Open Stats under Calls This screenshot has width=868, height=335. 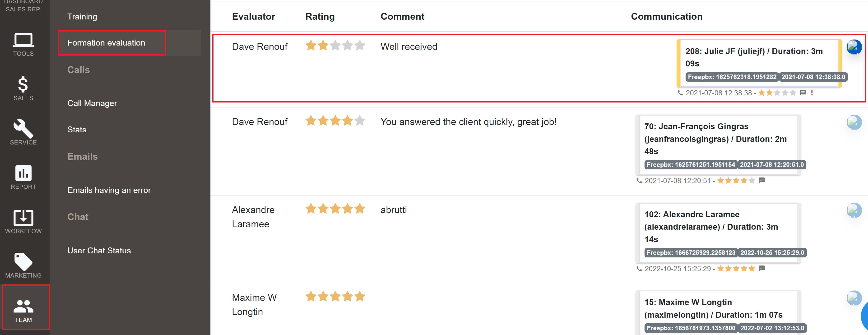click(77, 129)
